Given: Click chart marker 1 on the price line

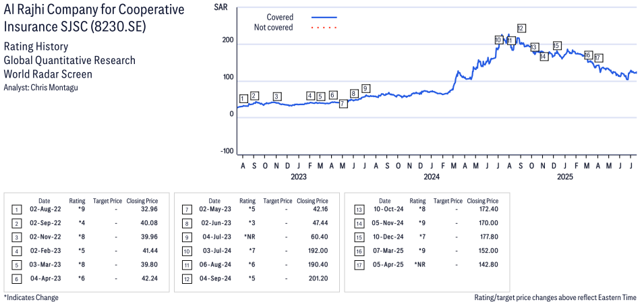Looking at the screenshot, I should [x=243, y=99].
